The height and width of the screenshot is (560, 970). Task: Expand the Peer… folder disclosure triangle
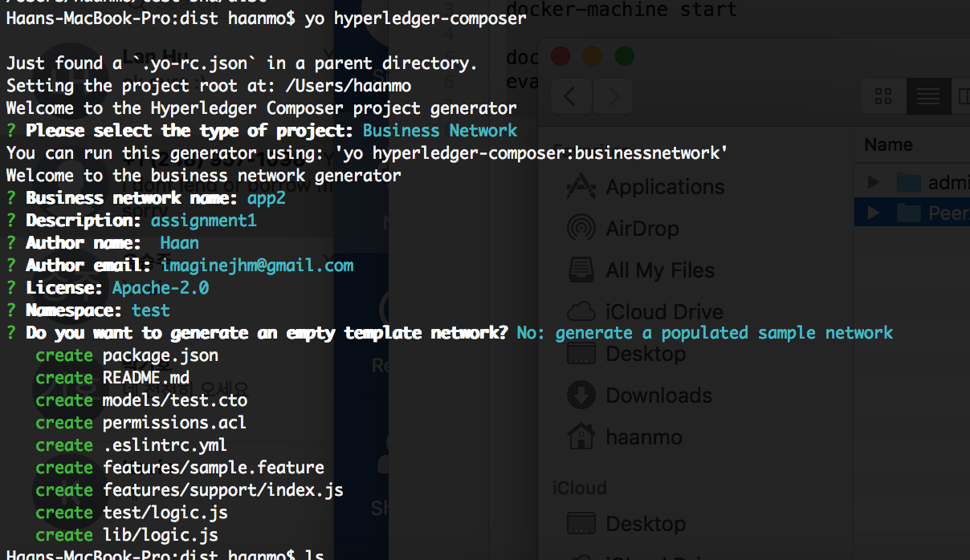pyautogui.click(x=874, y=213)
